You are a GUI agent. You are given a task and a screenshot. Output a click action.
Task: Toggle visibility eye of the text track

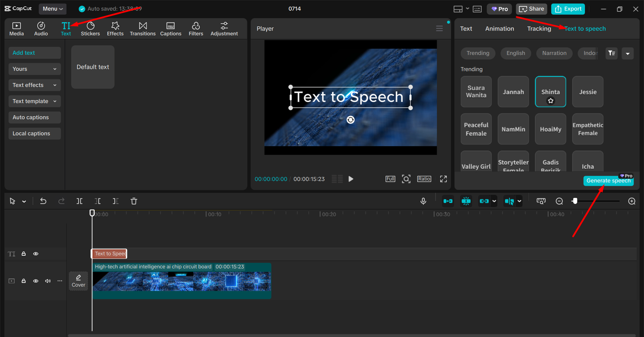[x=36, y=254]
